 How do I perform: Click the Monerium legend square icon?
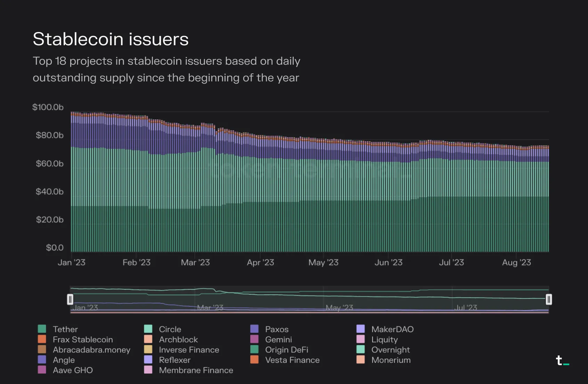click(361, 360)
